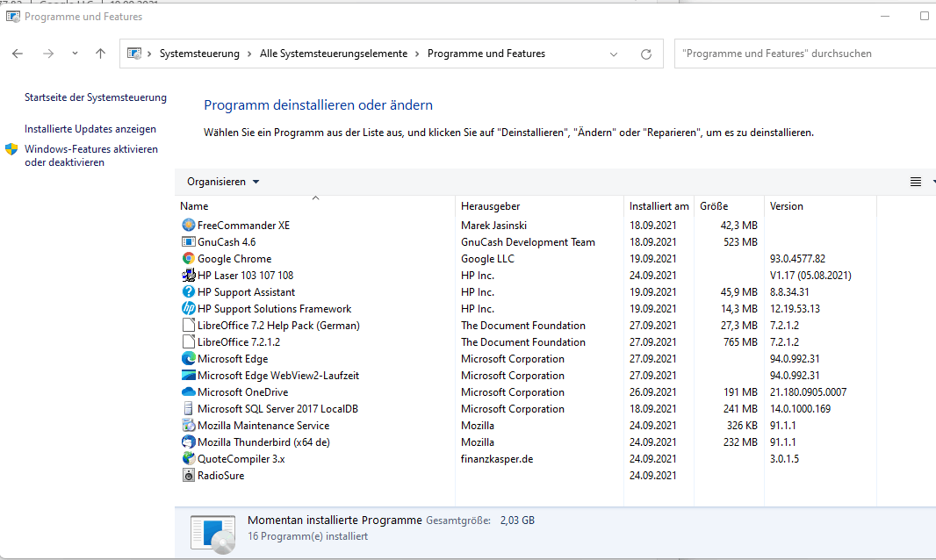Click version 93.0.4577.82
The image size is (936, 560).
[x=797, y=259]
